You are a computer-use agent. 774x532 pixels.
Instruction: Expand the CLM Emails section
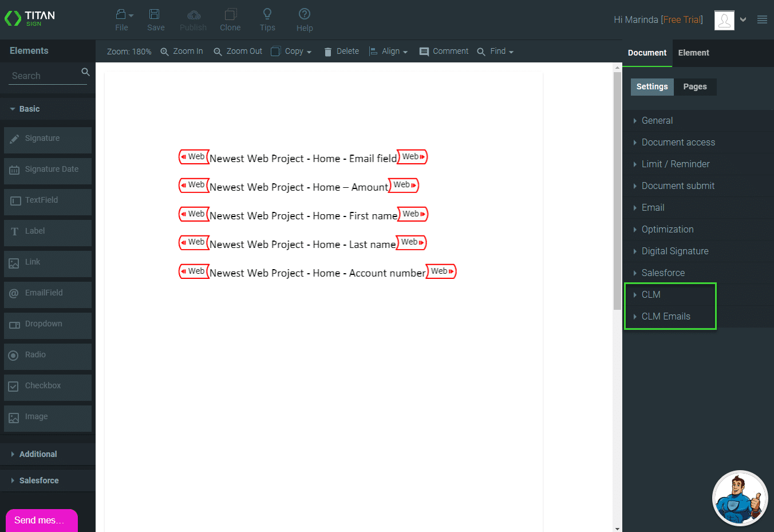click(x=665, y=317)
